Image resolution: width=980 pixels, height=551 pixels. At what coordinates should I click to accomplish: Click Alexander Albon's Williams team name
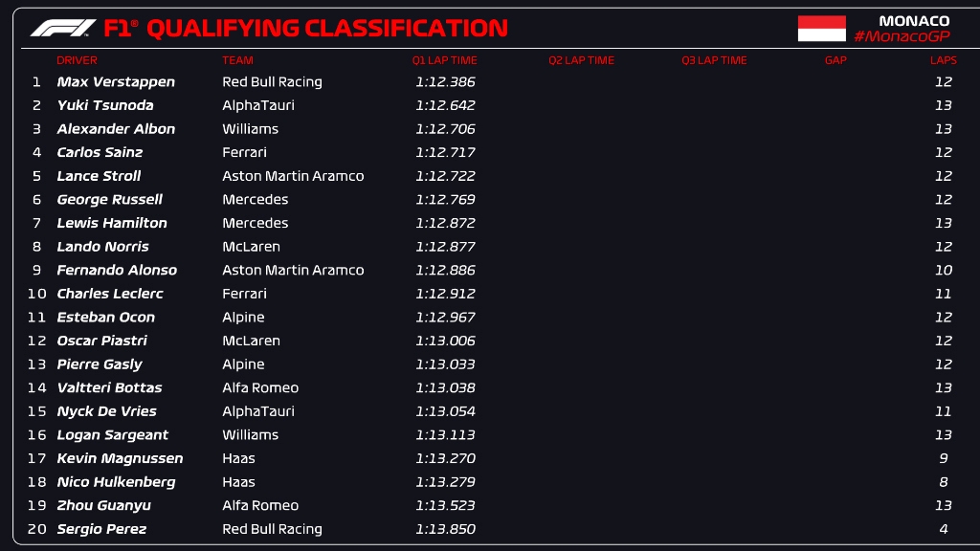pos(250,129)
